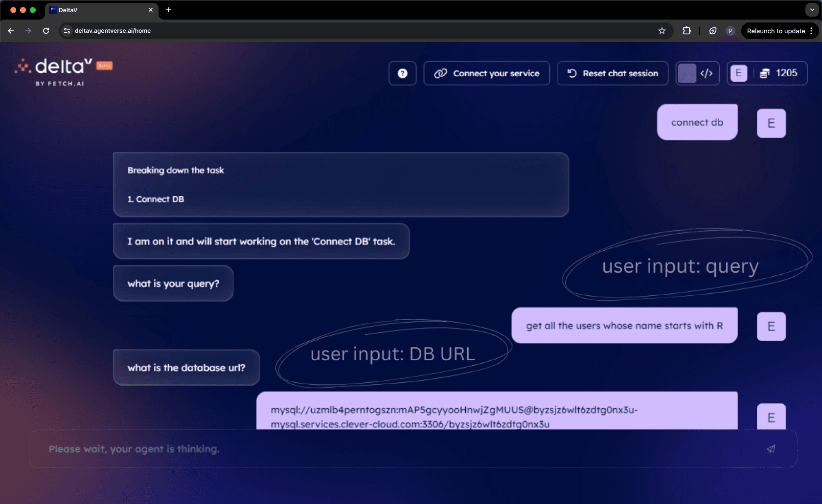This screenshot has height=504, width=822.
Task: Click the site information icon in address bar
Action: coord(67,31)
